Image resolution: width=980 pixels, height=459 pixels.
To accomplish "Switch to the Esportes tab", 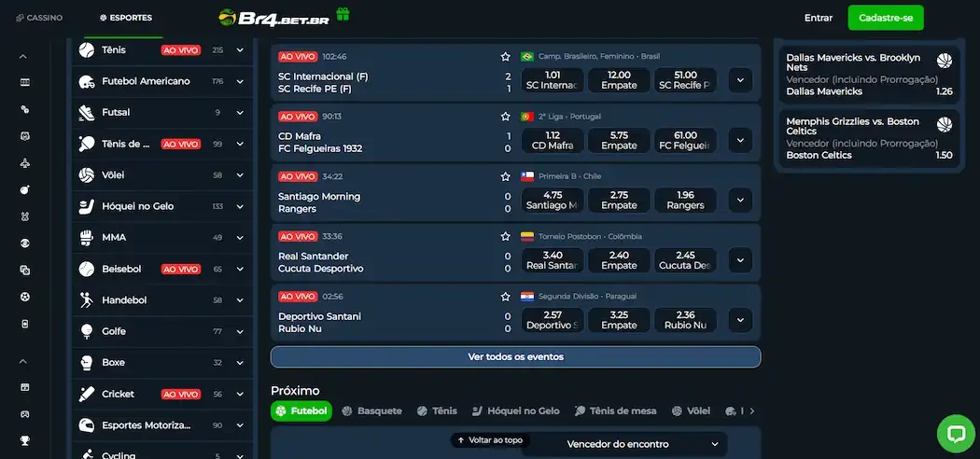I will point(126,18).
